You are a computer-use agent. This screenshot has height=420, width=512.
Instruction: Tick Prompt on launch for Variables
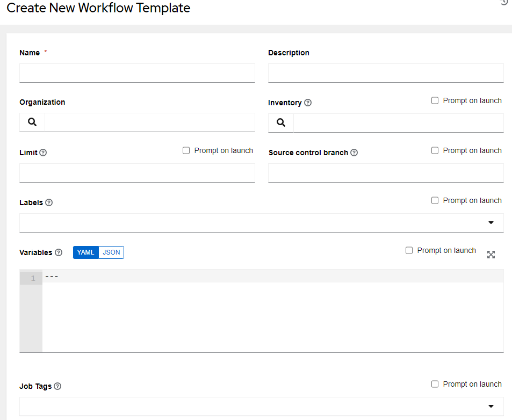pos(409,250)
